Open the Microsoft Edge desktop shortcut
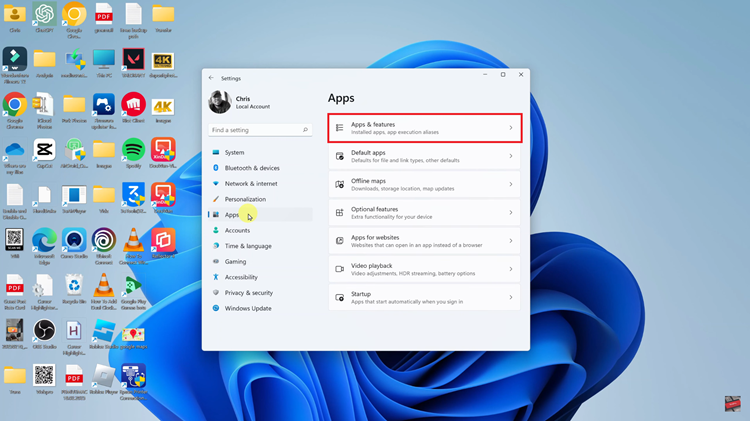Viewport: 750px width, 421px height. tap(44, 247)
